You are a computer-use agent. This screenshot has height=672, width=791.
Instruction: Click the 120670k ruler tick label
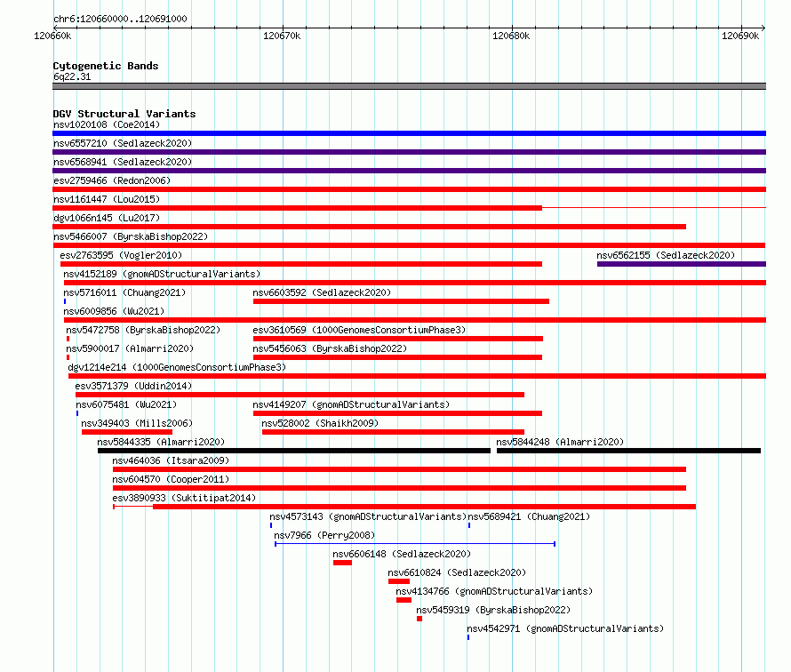(282, 36)
